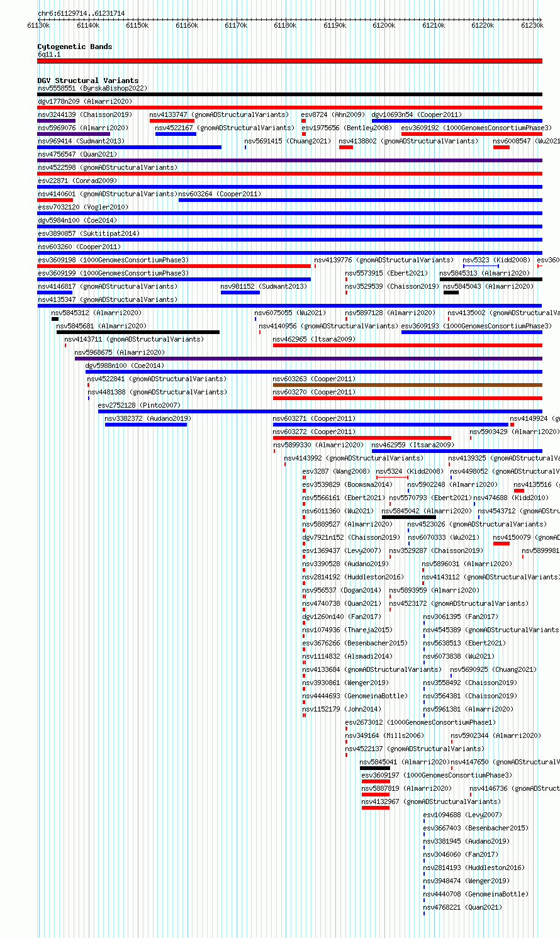Image resolution: width=560 pixels, height=938 pixels.
Task: Select nsv462959 (Itsara2009) label
Action: (x=413, y=445)
